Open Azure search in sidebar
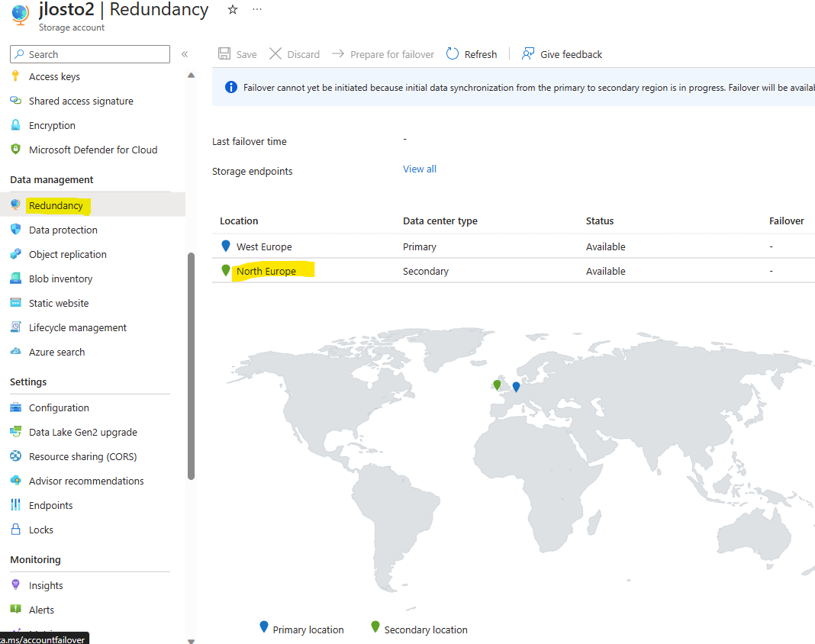 tap(56, 352)
